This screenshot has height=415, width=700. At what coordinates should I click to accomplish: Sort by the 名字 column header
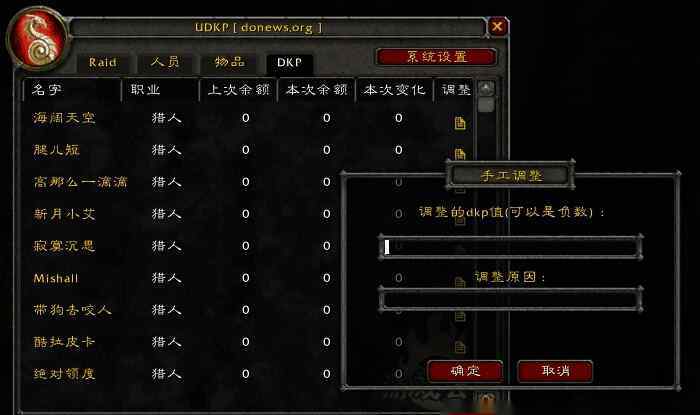72,90
